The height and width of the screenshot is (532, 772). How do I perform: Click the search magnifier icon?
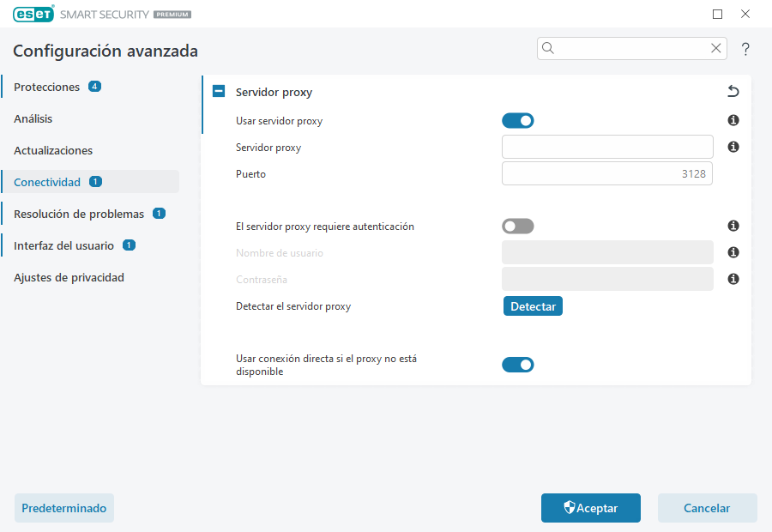(548, 48)
